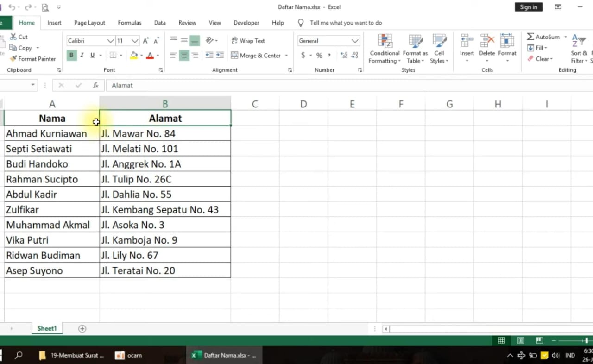Click the Delete cells button
593x364 pixels.
[487, 49]
